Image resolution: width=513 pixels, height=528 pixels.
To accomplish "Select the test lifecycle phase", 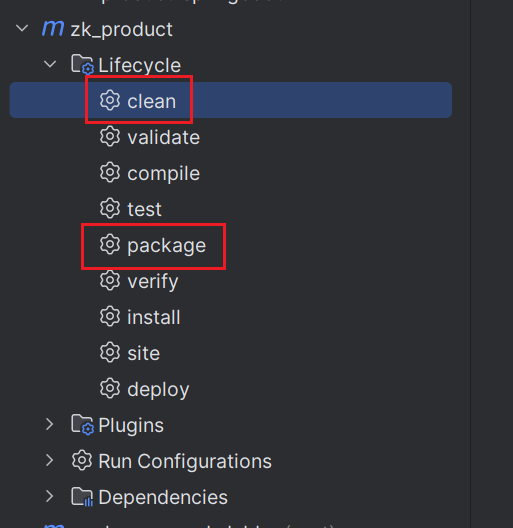I will [145, 209].
